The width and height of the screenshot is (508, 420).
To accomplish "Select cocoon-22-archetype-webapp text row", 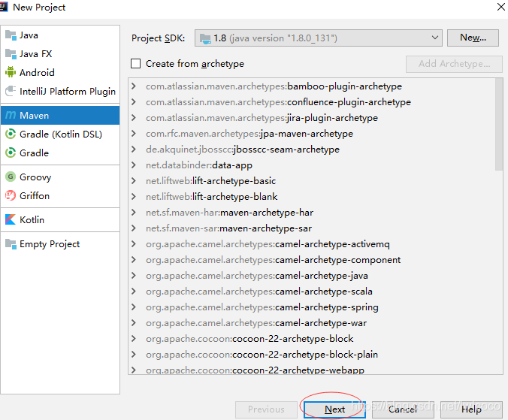I will (255, 370).
